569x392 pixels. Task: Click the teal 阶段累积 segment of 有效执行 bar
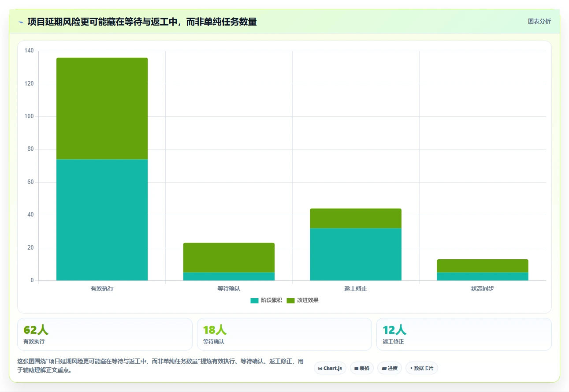(x=102, y=220)
